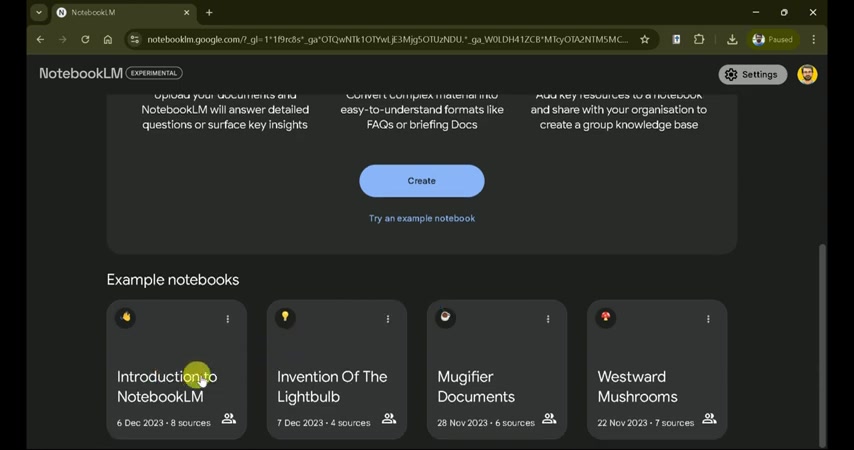Click shared icon on Westward Mushrooms
This screenshot has height=450, width=854.
[709, 419]
